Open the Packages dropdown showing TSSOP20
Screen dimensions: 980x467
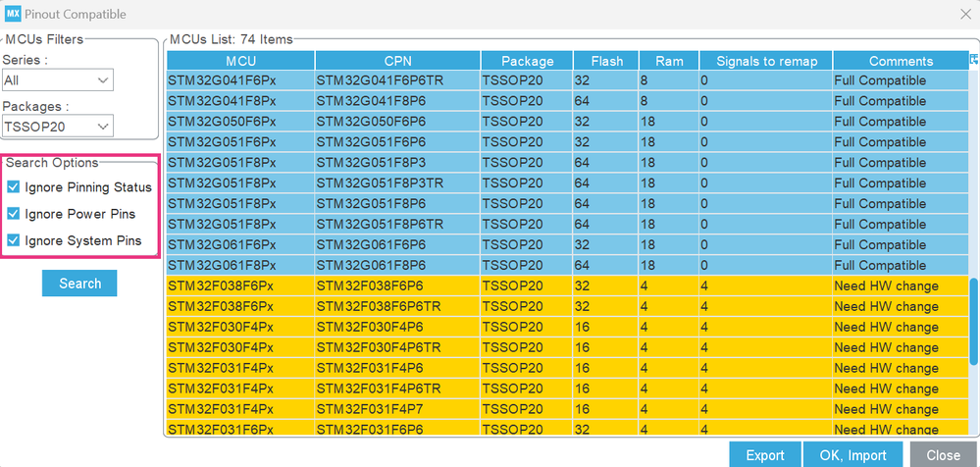(58, 127)
